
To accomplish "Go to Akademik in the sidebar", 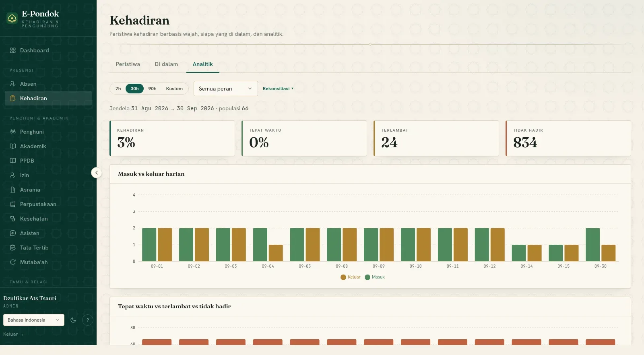I will pyautogui.click(x=48, y=146).
